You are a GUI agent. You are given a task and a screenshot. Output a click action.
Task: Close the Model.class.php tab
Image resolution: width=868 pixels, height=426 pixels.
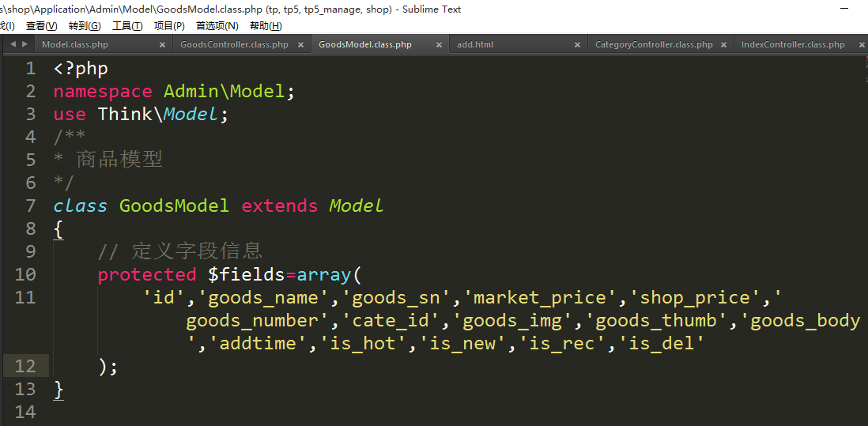(x=162, y=45)
